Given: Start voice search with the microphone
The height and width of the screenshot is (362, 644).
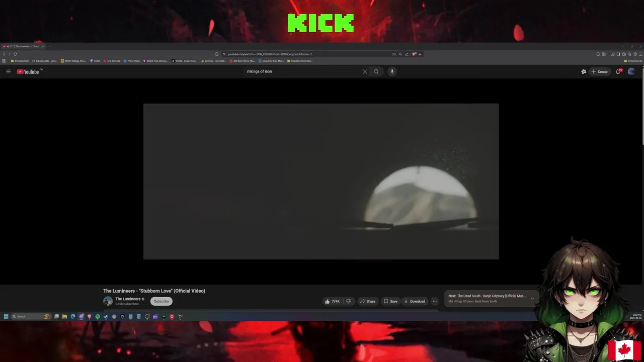Looking at the screenshot, I should [x=392, y=71].
